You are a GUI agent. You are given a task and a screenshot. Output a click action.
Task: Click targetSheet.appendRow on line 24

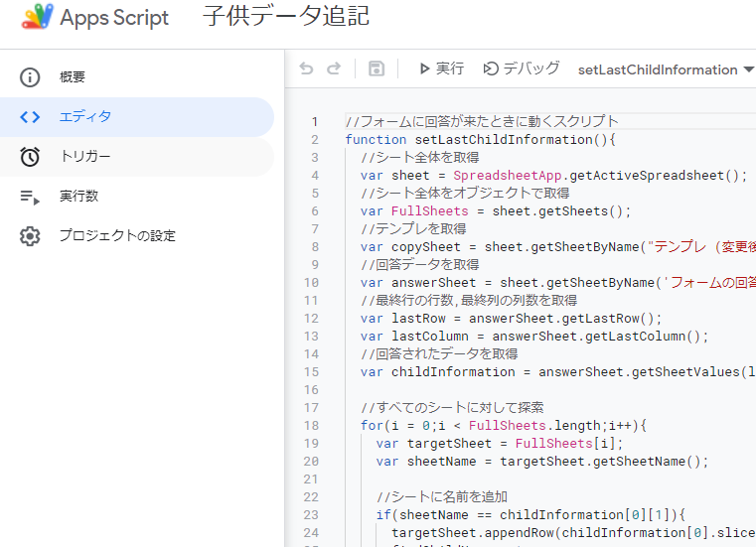(472, 532)
